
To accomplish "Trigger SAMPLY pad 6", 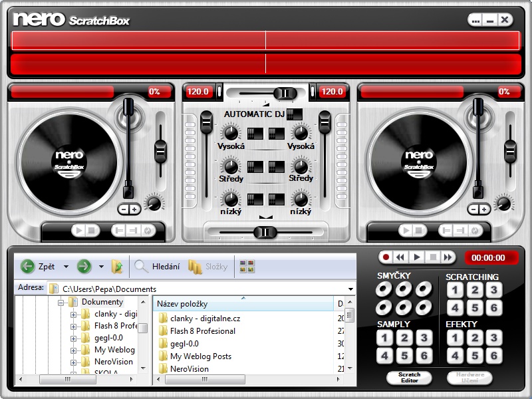I will [x=424, y=356].
